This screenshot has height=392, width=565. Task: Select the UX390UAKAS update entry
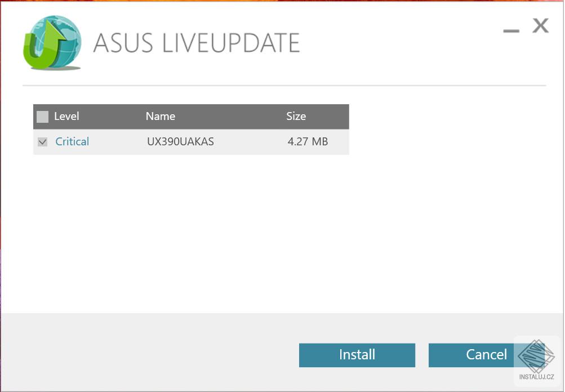coord(180,142)
